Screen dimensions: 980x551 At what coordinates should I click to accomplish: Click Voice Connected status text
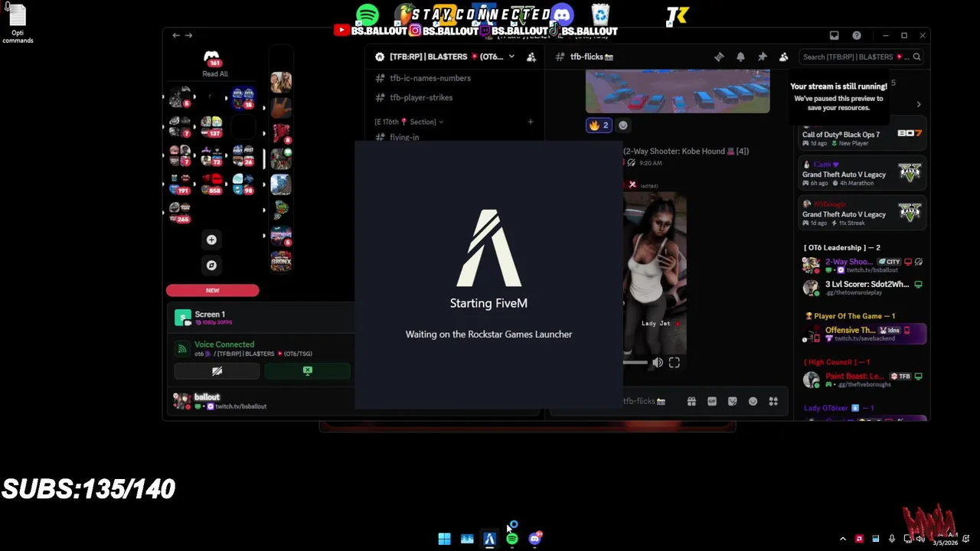[x=224, y=344]
